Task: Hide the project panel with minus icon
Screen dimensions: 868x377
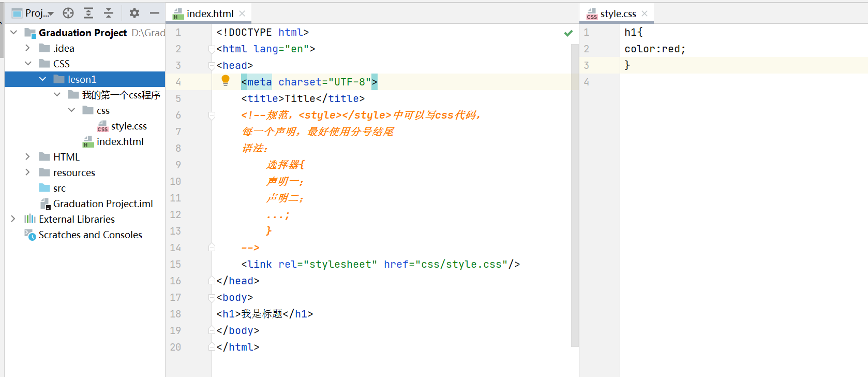Action: [x=155, y=13]
